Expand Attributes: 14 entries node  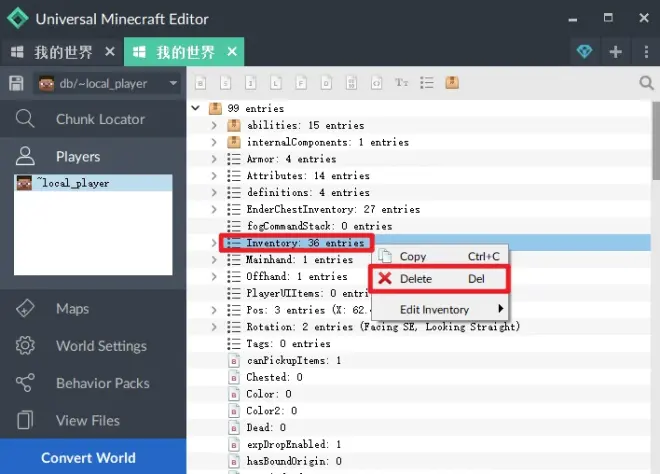pyautogui.click(x=214, y=176)
